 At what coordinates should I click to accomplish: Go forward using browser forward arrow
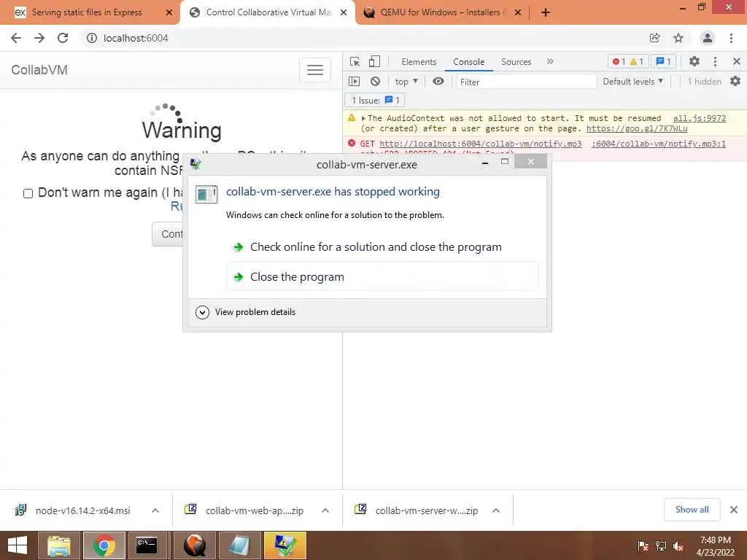(39, 38)
